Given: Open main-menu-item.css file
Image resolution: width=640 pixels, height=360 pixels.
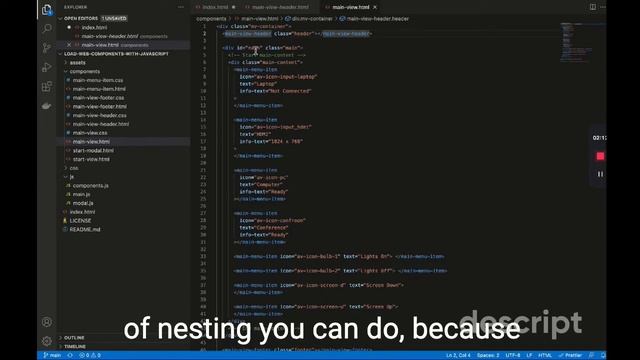Looking at the screenshot, I should 98,80.
